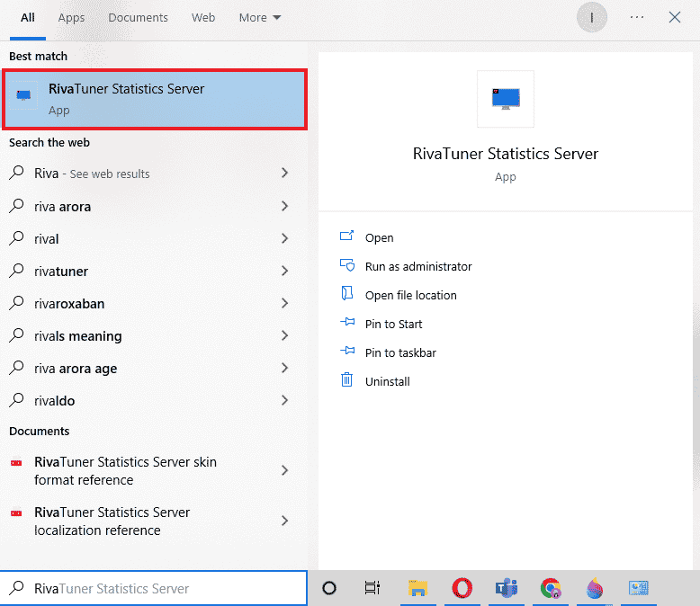Screen dimensions: 700x606
Task: Choose Run as administrator
Action: pyautogui.click(x=418, y=266)
